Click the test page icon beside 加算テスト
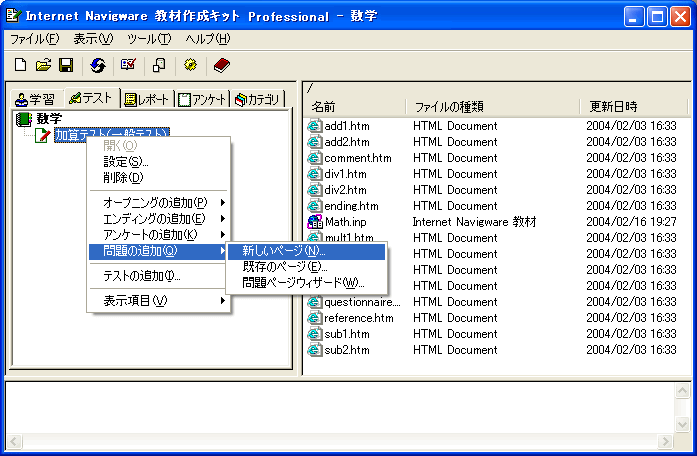Viewport: 697px width, 456px height. 43,135
